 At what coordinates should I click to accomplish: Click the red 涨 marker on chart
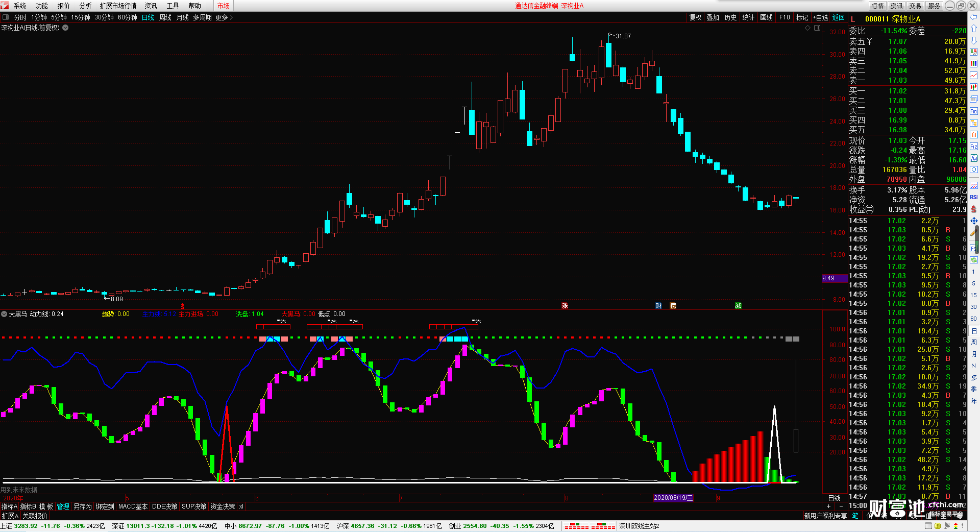click(x=565, y=306)
